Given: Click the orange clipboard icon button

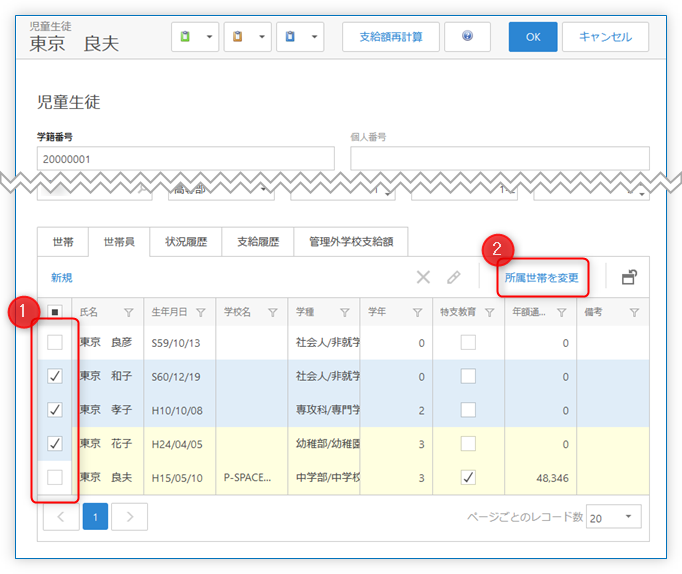Looking at the screenshot, I should (237, 37).
